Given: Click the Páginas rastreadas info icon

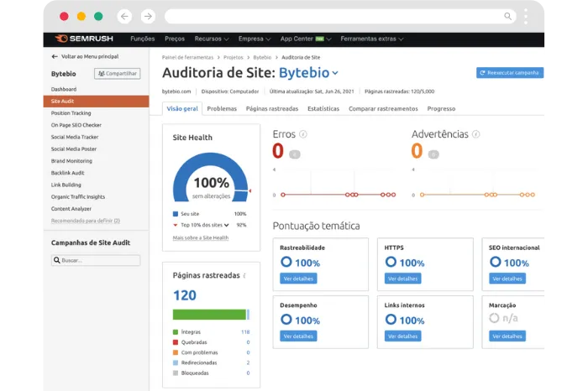Looking at the screenshot, I should (x=244, y=276).
